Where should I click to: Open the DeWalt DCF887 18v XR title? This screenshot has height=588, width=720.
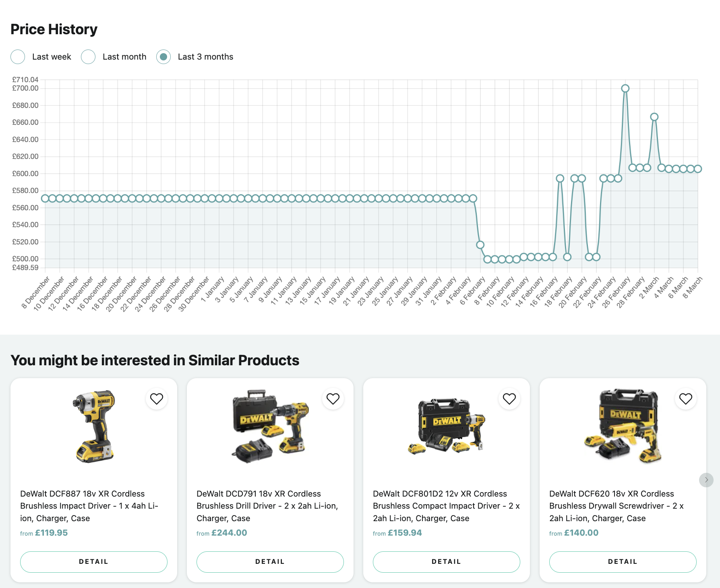click(x=89, y=506)
